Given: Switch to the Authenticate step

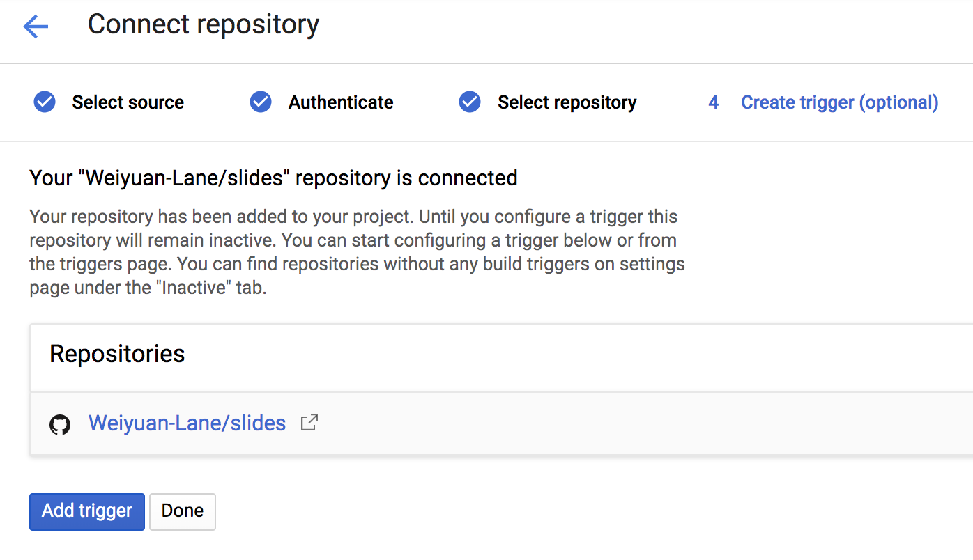Looking at the screenshot, I should (341, 102).
